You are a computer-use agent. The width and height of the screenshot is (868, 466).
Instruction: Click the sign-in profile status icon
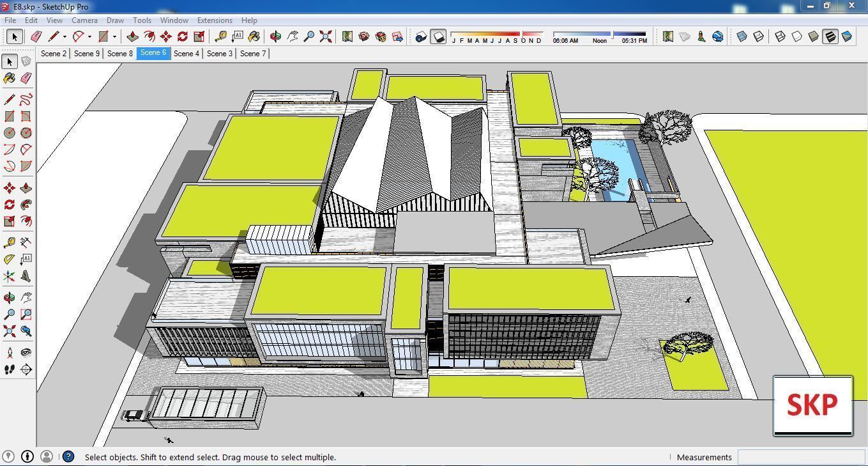47,456
